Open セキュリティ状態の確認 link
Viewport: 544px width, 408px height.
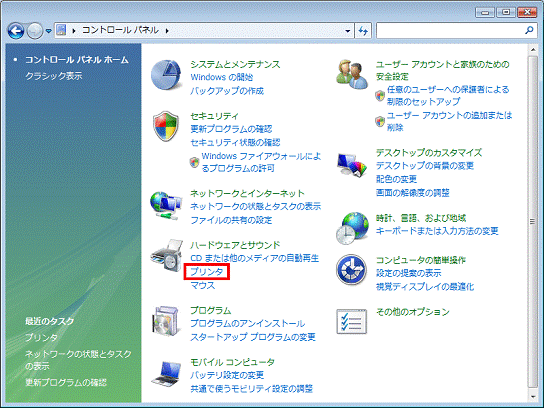(235, 142)
